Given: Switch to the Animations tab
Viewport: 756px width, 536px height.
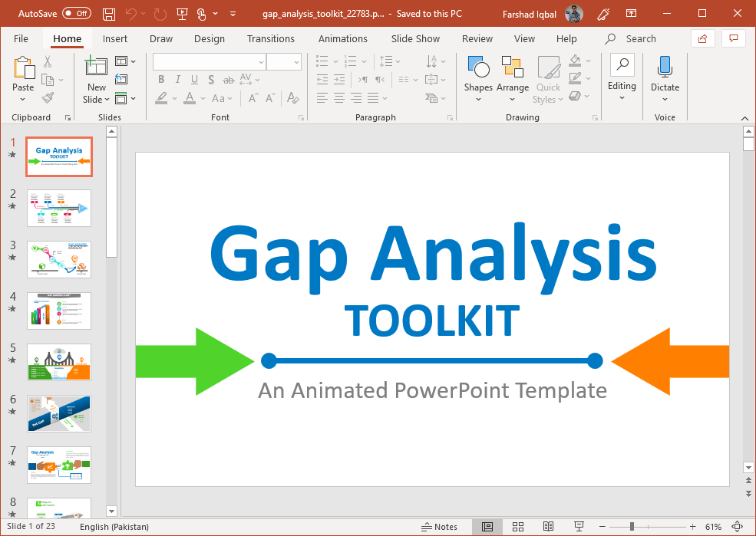Looking at the screenshot, I should (x=343, y=38).
